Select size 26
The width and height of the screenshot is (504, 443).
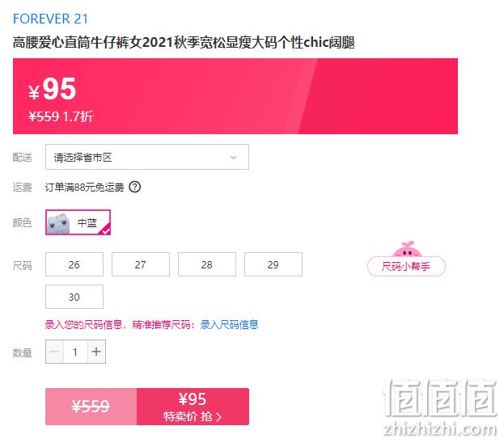[x=74, y=264]
